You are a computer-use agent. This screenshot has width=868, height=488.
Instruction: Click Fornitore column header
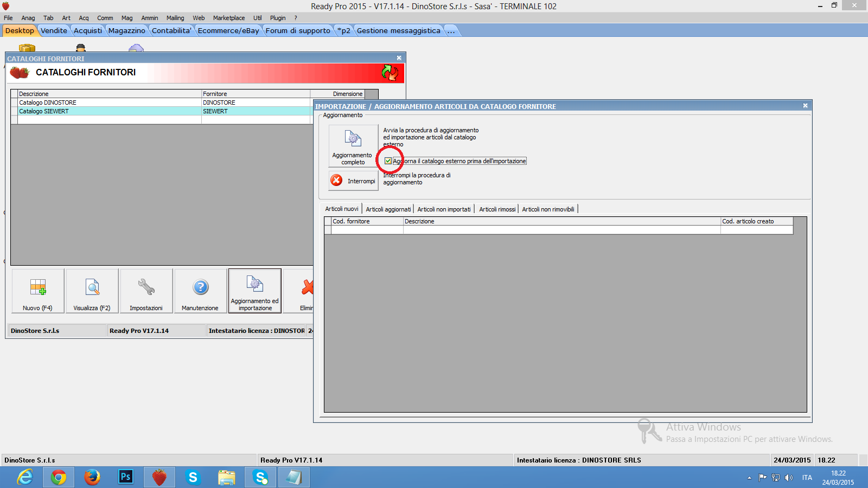tap(256, 94)
